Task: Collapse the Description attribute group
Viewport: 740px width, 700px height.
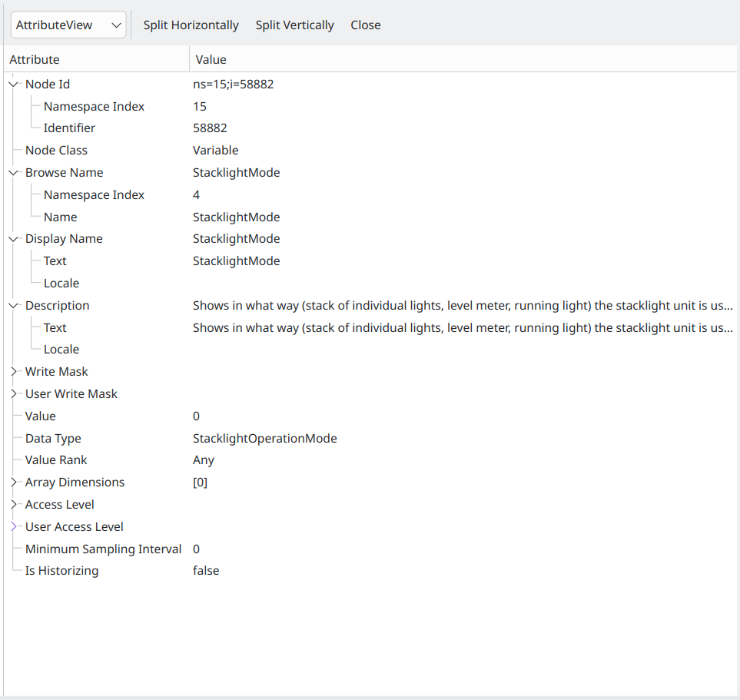Action: point(14,306)
